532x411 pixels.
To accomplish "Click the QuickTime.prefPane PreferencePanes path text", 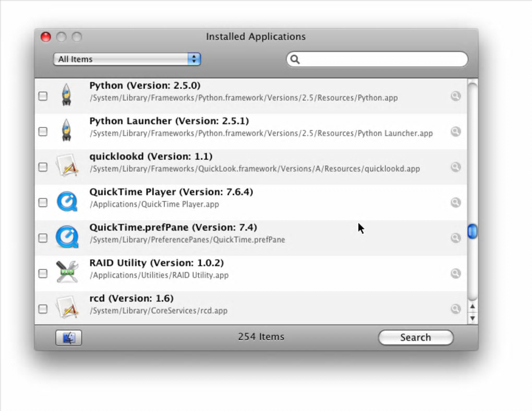I will pyautogui.click(x=187, y=239).
